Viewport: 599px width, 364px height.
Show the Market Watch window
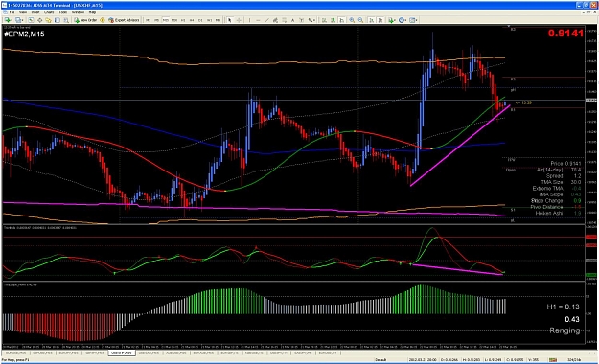tap(31, 20)
